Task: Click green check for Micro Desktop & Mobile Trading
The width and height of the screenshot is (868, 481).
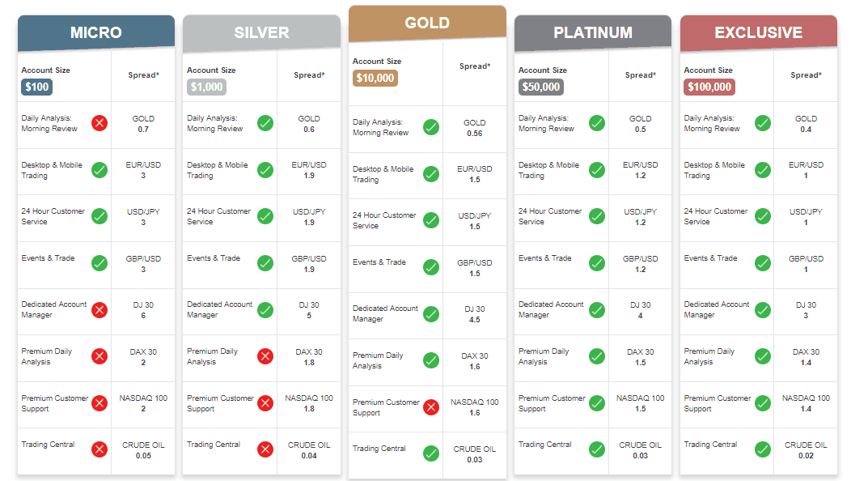Action: click(x=100, y=169)
